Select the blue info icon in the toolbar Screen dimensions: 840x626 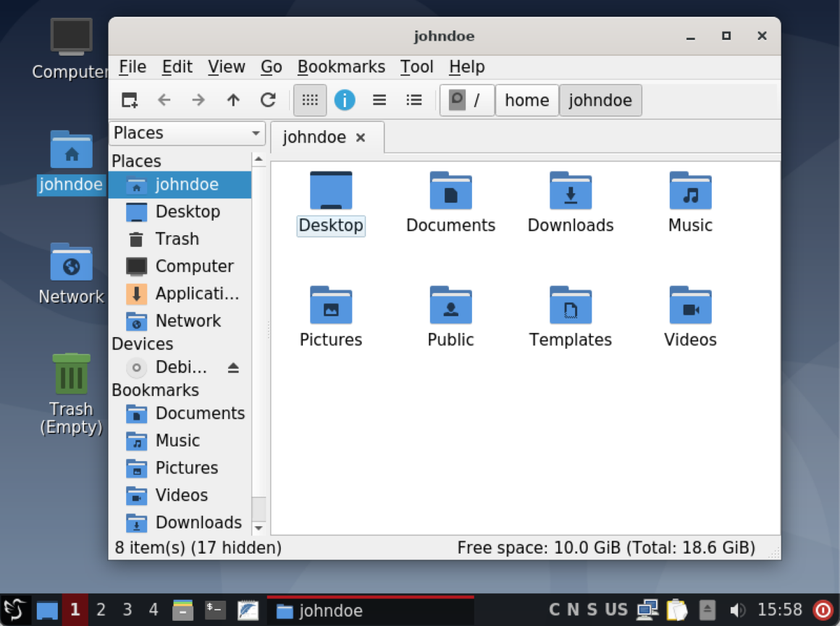coord(345,100)
